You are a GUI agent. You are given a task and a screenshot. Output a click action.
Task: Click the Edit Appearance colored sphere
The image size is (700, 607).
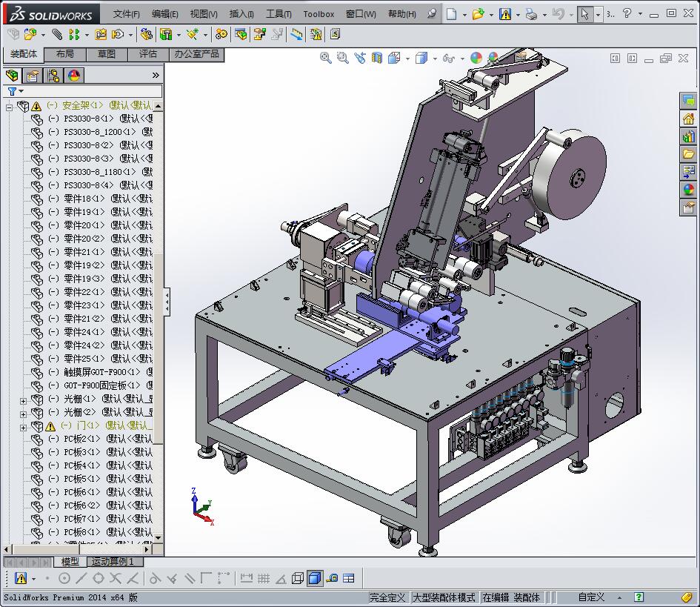pos(476,58)
